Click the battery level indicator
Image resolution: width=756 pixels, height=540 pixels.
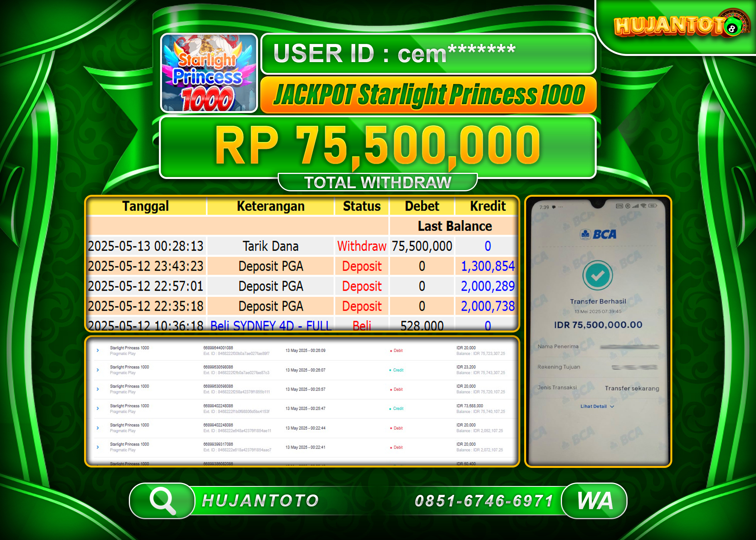point(653,206)
